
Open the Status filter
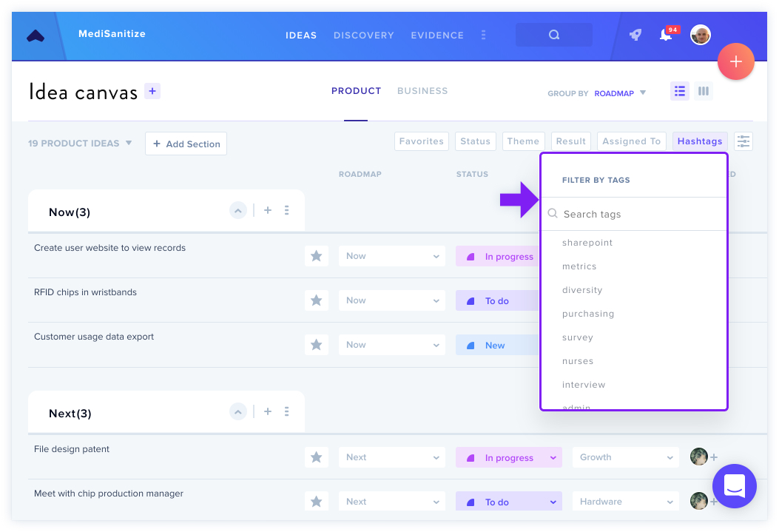tap(476, 141)
